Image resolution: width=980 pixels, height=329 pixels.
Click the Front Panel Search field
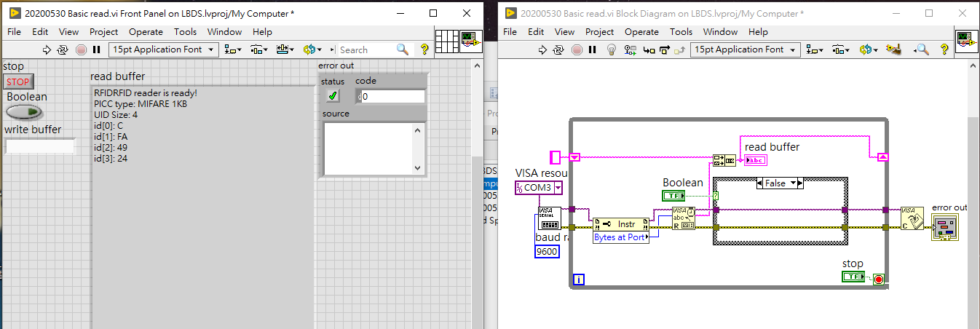[366, 49]
